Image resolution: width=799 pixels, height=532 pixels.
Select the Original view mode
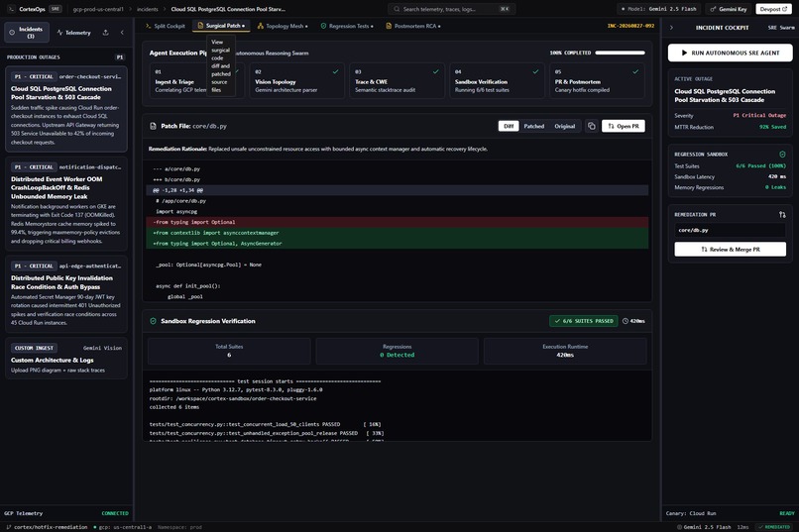pyautogui.click(x=565, y=126)
